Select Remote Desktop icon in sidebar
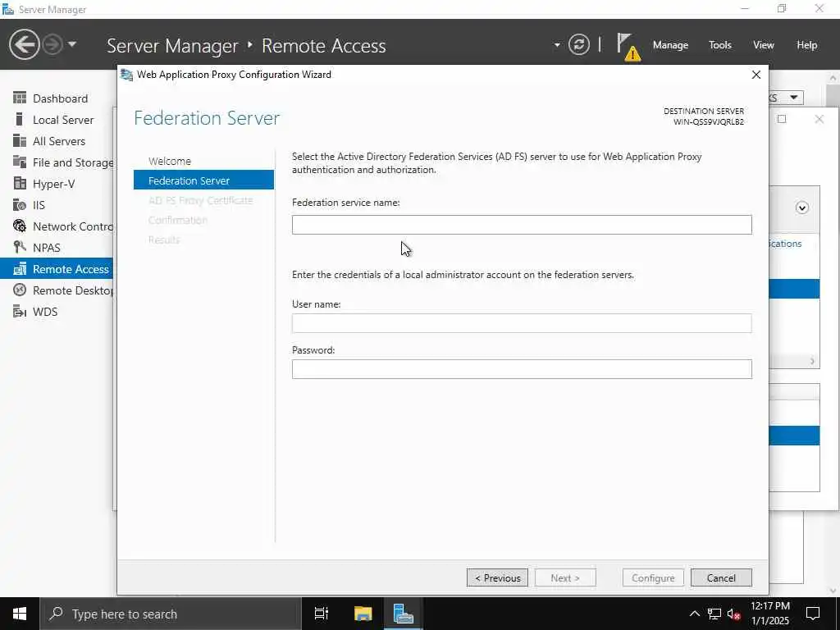Screen dimensions: 840x630 coord(20,290)
